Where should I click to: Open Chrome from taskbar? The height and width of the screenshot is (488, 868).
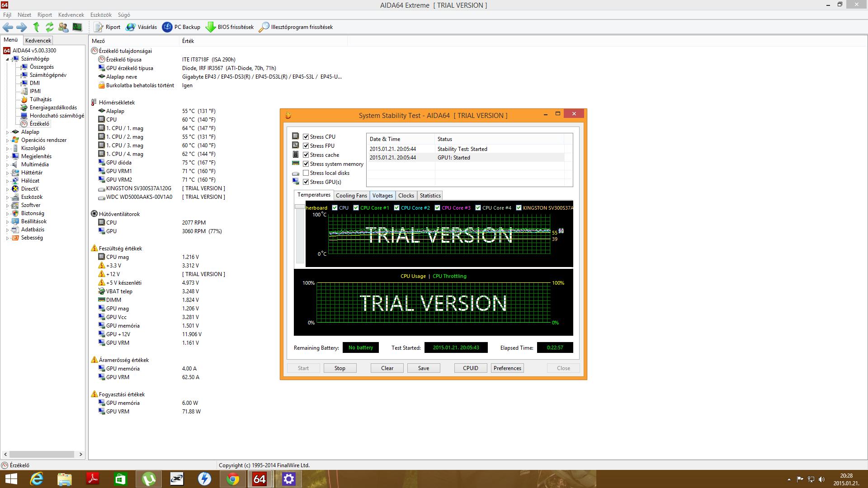coord(233,479)
